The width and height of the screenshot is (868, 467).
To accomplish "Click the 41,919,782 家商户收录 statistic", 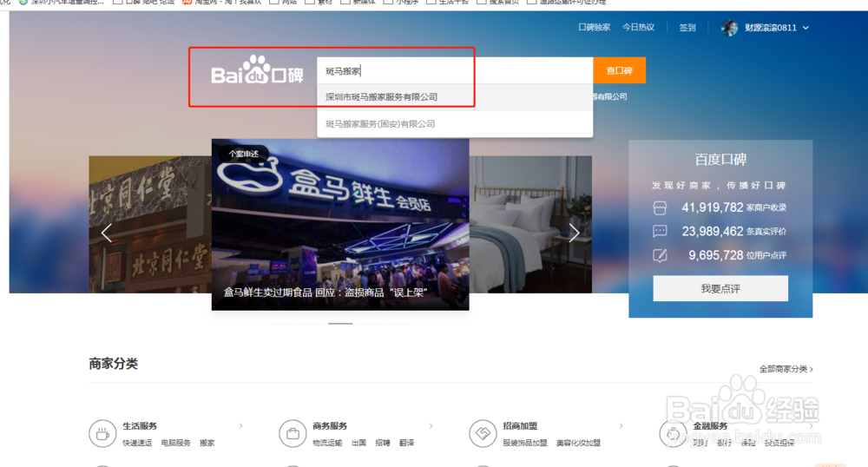I will pos(734,207).
